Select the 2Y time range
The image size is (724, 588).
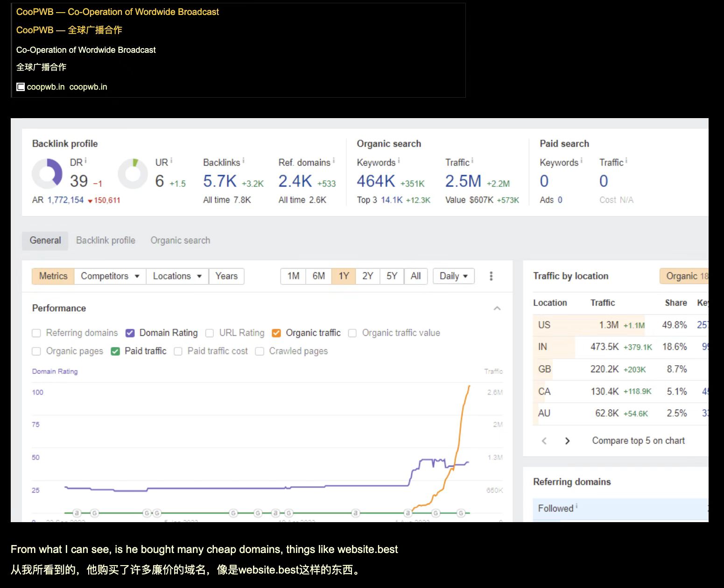[368, 276]
